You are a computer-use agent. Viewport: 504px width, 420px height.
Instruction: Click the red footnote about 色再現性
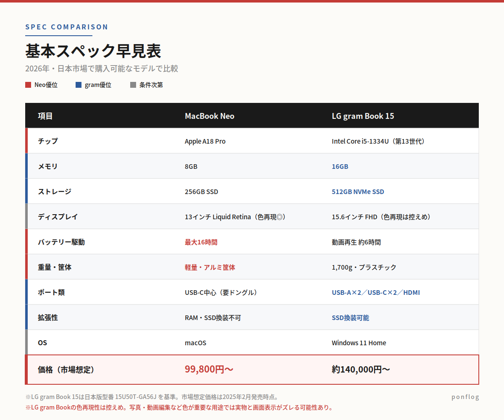click(x=180, y=407)
